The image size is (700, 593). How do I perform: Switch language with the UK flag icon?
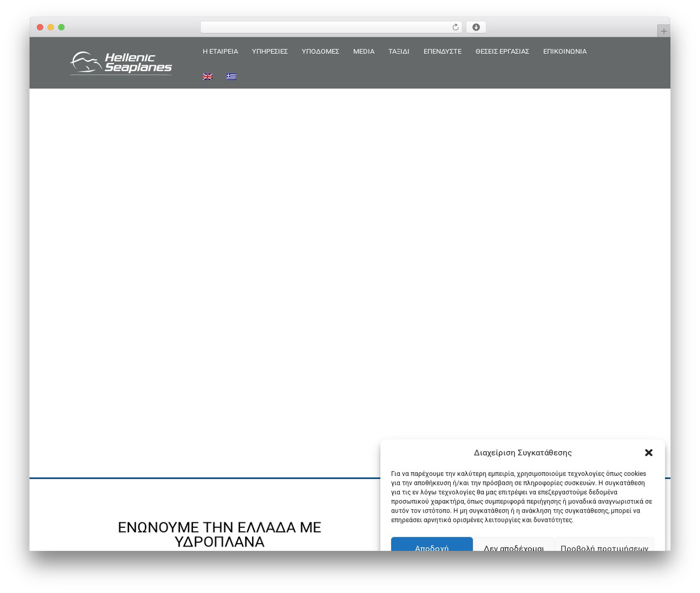207,77
